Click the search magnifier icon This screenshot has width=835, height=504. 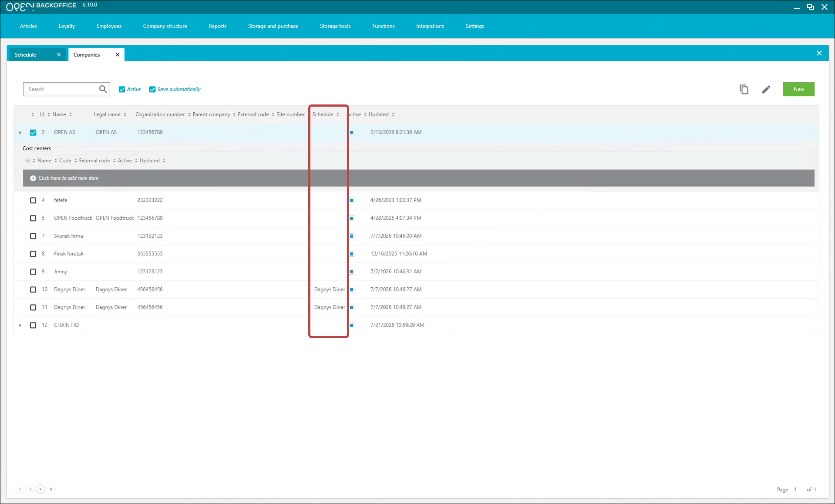click(103, 89)
